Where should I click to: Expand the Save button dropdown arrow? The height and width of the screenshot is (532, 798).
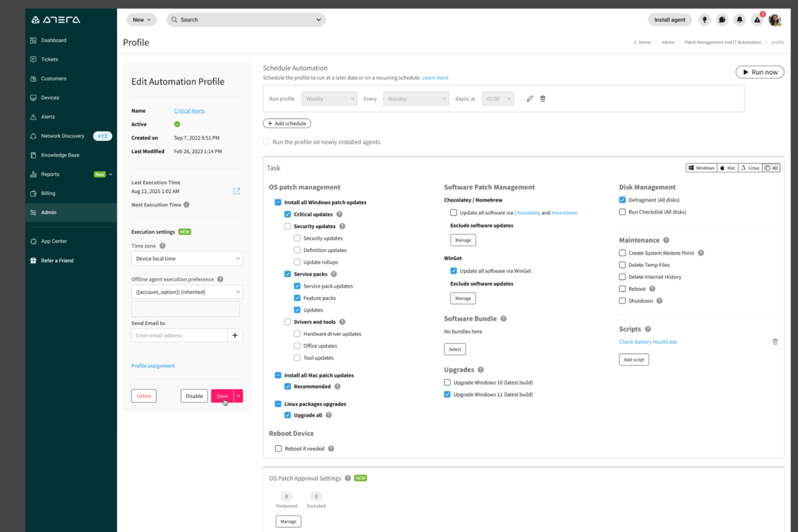[x=237, y=396]
